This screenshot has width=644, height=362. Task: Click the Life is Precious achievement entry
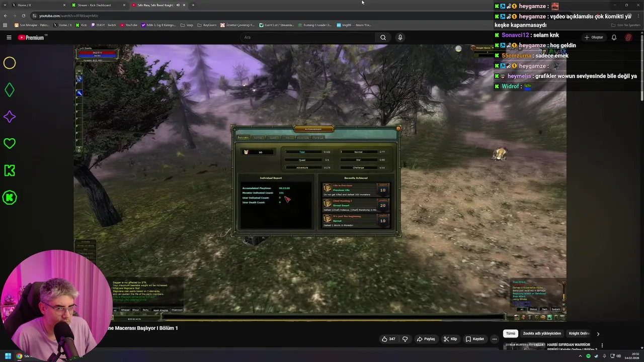coord(356,190)
